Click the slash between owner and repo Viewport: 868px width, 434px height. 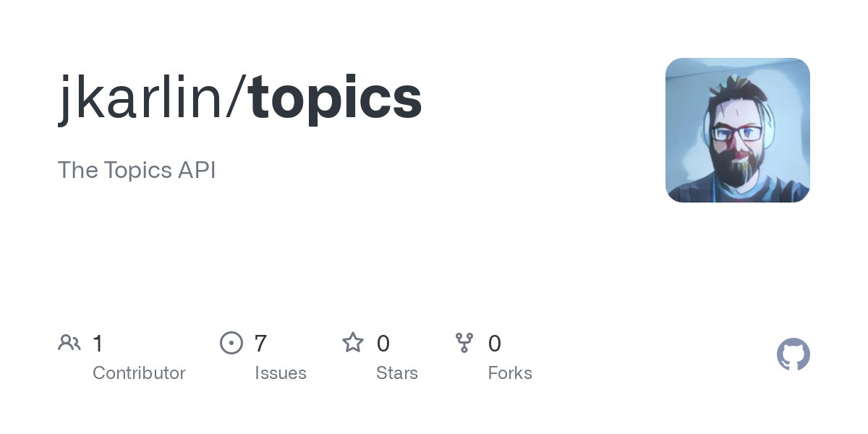(x=237, y=99)
